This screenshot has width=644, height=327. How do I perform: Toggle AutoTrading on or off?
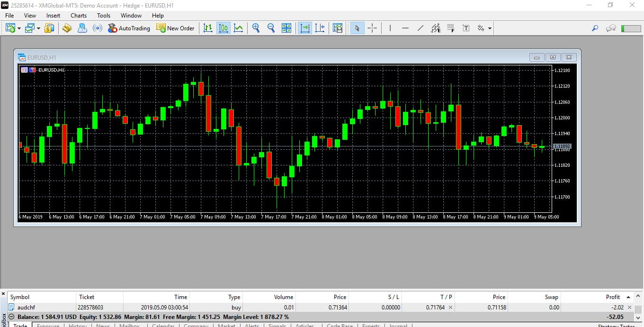(x=129, y=28)
